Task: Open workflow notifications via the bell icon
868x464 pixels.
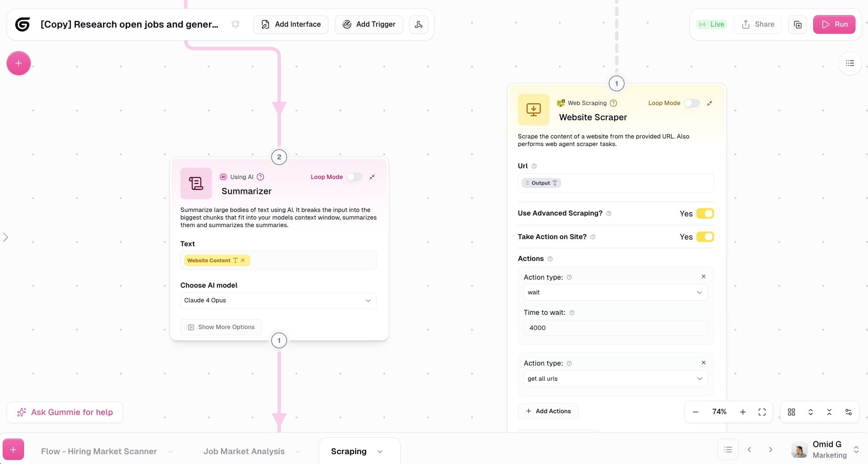Action: tap(235, 24)
